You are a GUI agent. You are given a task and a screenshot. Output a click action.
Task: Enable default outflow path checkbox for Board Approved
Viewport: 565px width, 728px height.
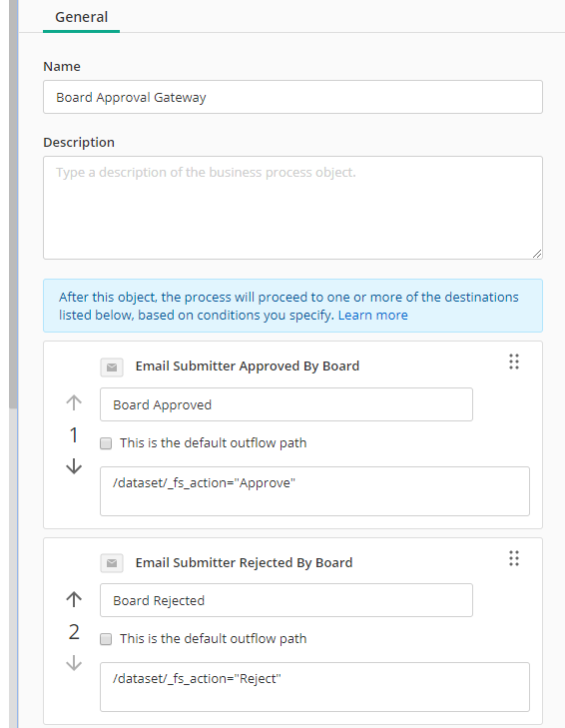point(106,443)
